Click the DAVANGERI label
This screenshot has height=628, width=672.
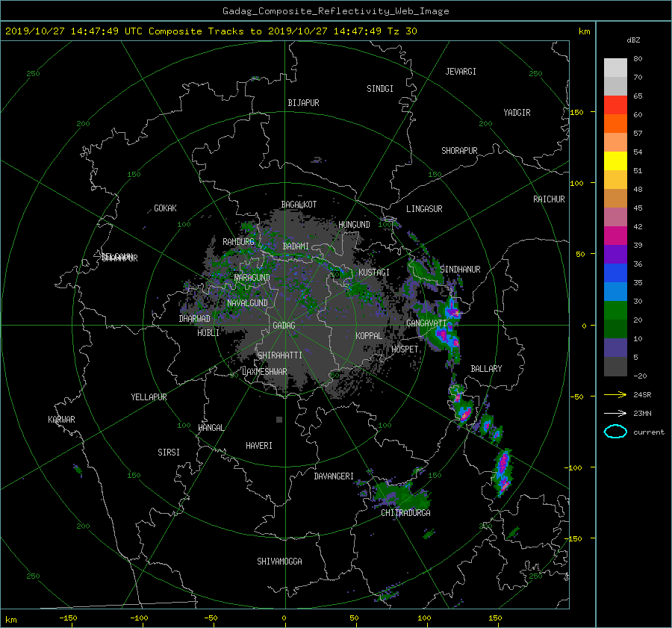click(x=334, y=476)
